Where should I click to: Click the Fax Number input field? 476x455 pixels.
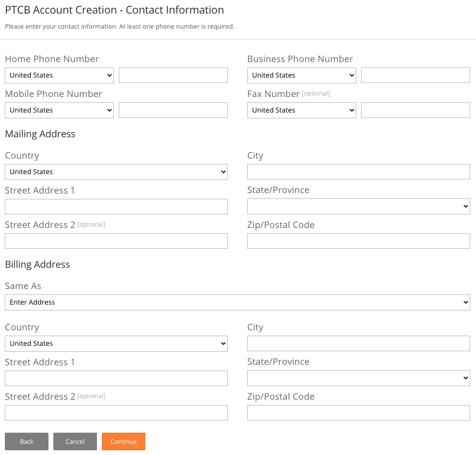415,110
